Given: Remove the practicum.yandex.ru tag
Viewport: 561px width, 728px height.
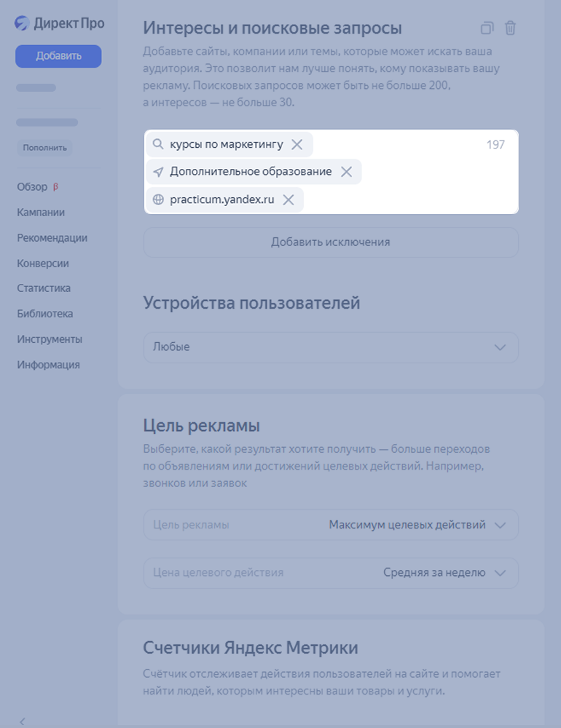Looking at the screenshot, I should point(289,199).
